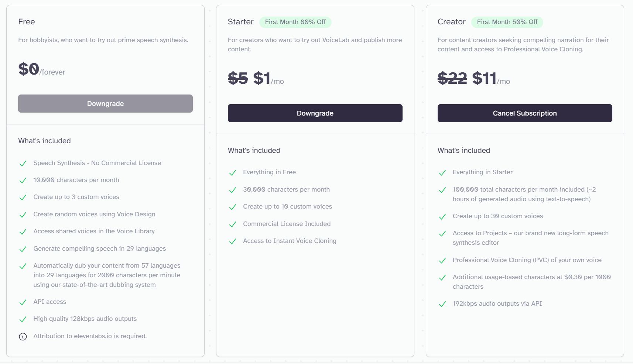Click the Downgrade button in Starter plan
633x364 pixels.
coord(315,113)
